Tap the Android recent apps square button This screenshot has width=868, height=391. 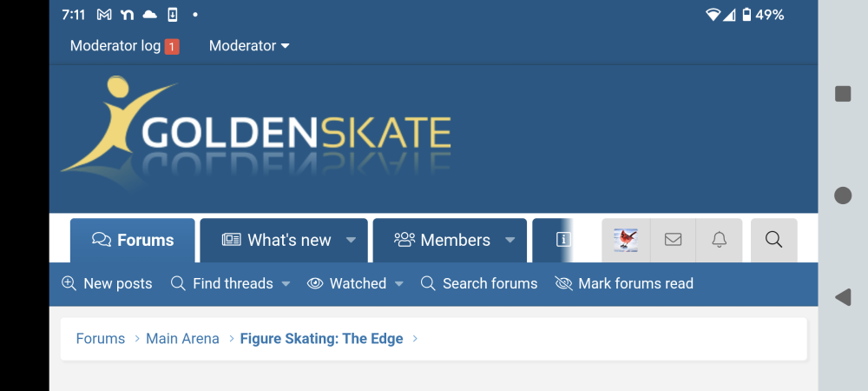(843, 94)
